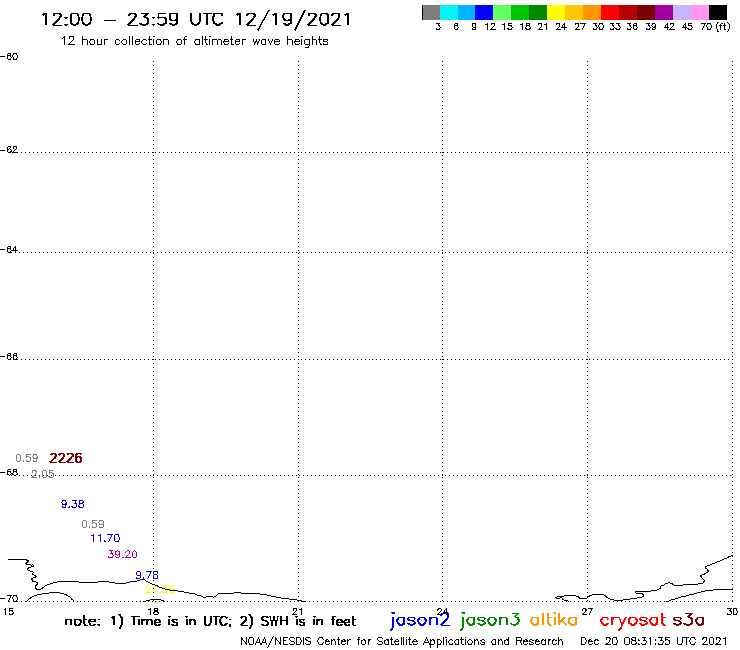Click the '-64' latitude axis label
The image size is (740, 650).
(10, 249)
